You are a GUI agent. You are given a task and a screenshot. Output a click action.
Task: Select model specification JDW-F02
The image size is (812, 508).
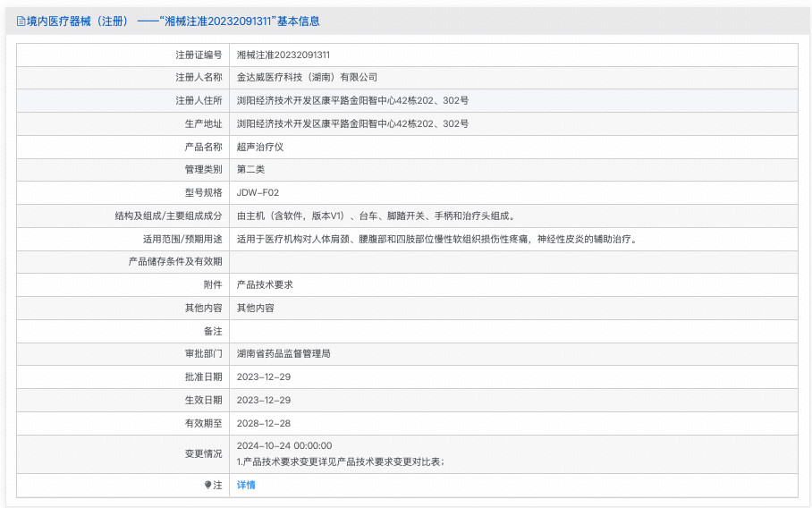[x=258, y=192]
